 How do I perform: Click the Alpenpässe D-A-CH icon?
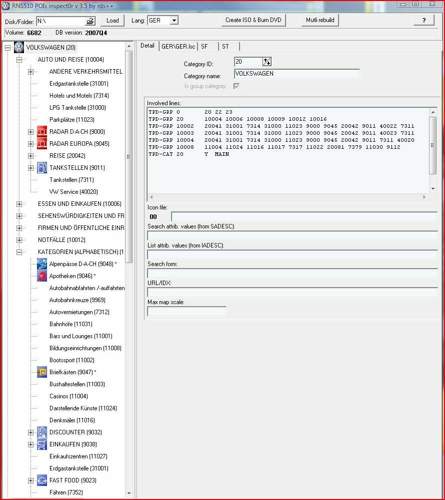tap(42, 264)
